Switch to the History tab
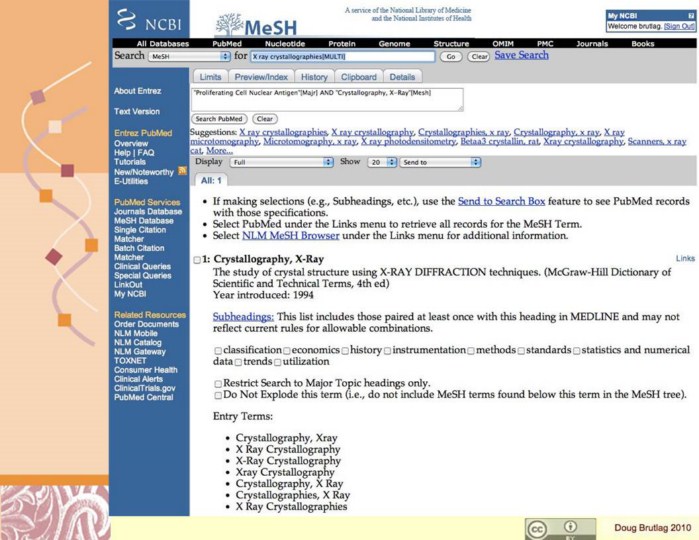The image size is (699, 540). tap(314, 77)
